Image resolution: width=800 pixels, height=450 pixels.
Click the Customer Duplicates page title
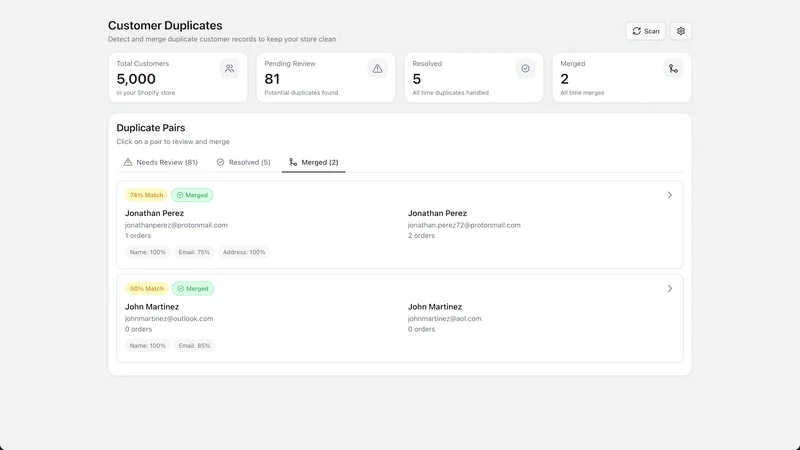click(x=165, y=26)
